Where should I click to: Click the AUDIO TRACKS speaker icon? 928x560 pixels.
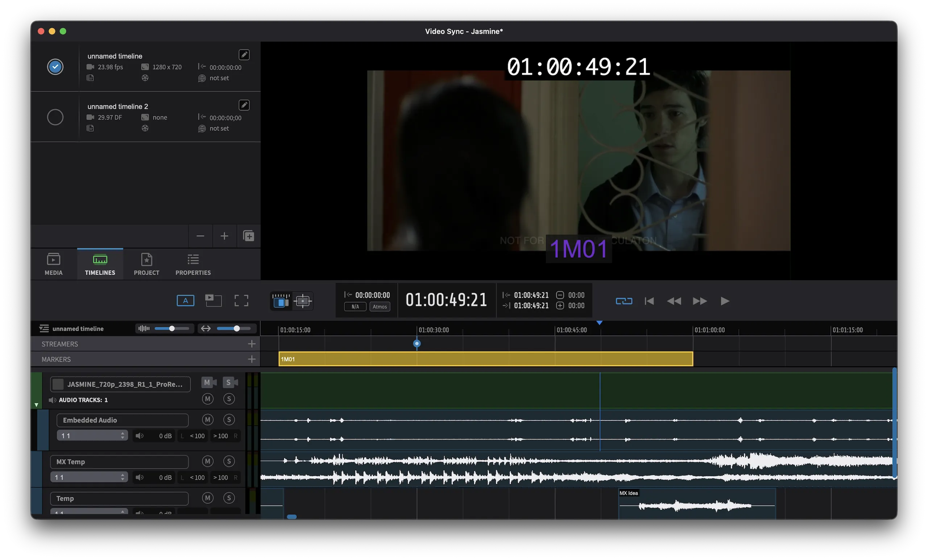pos(52,400)
